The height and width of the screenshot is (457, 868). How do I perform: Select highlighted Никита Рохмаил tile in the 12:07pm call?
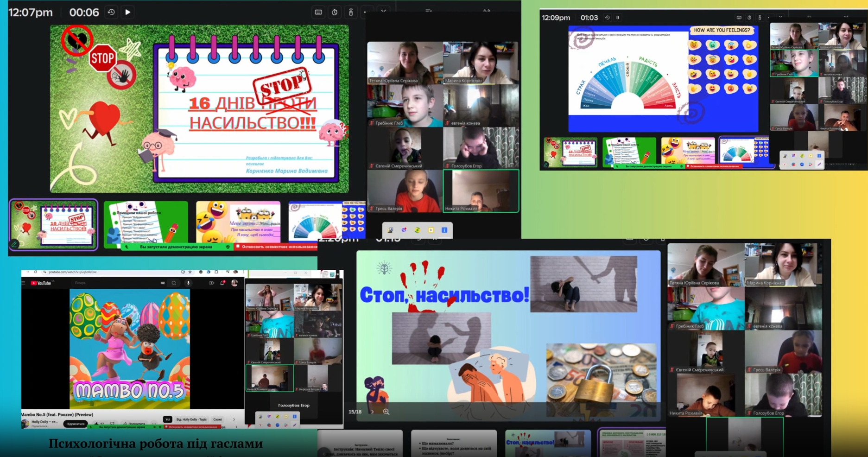[481, 191]
